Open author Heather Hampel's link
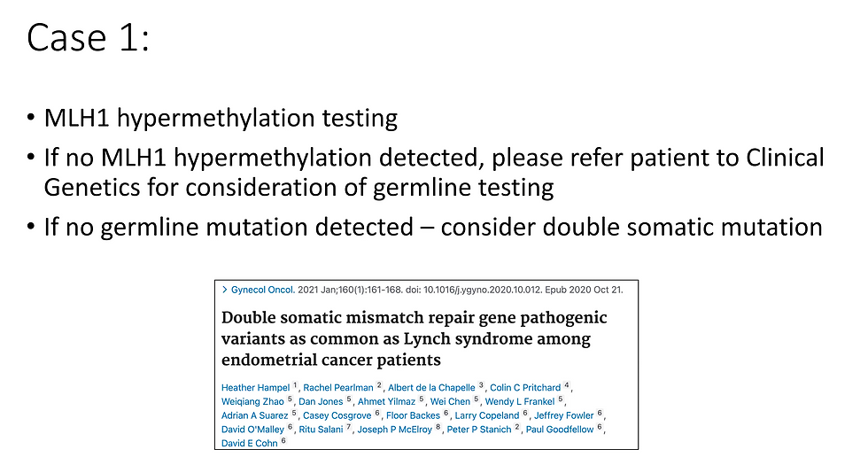868x465 pixels. point(256,387)
